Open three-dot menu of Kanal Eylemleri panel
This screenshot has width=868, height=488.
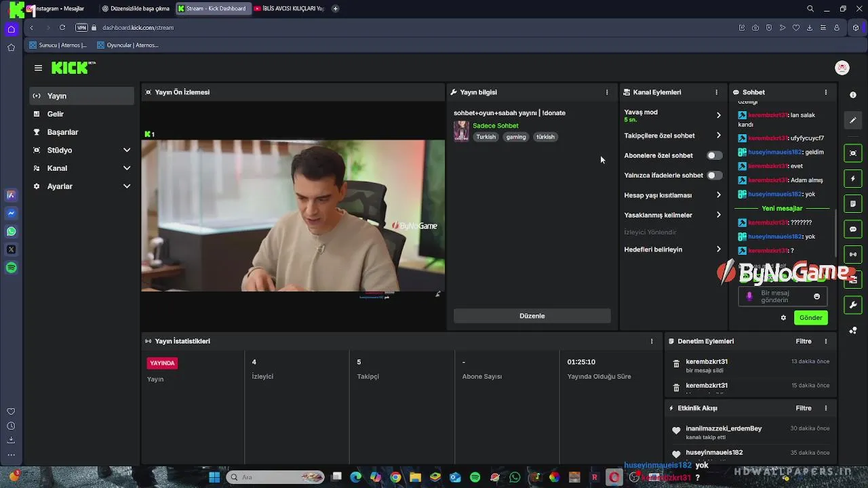pyautogui.click(x=716, y=92)
